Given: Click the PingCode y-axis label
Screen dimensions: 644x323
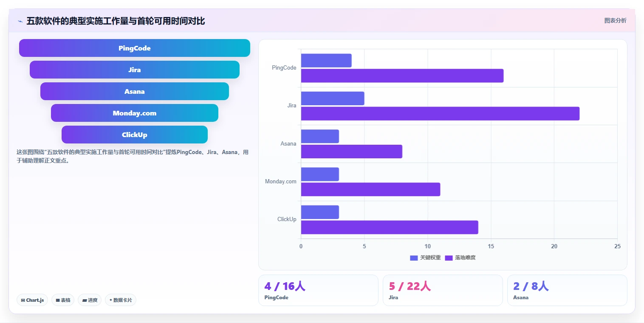Looking at the screenshot, I should (x=284, y=68).
